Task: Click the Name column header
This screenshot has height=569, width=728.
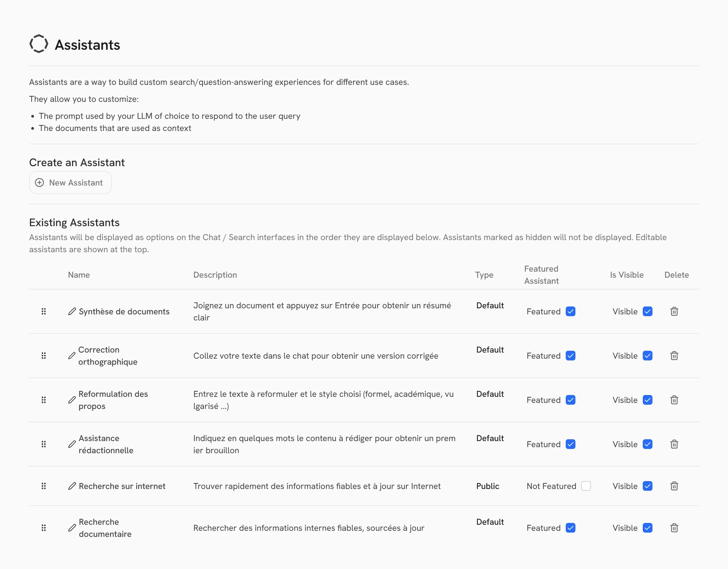Action: pos(79,275)
